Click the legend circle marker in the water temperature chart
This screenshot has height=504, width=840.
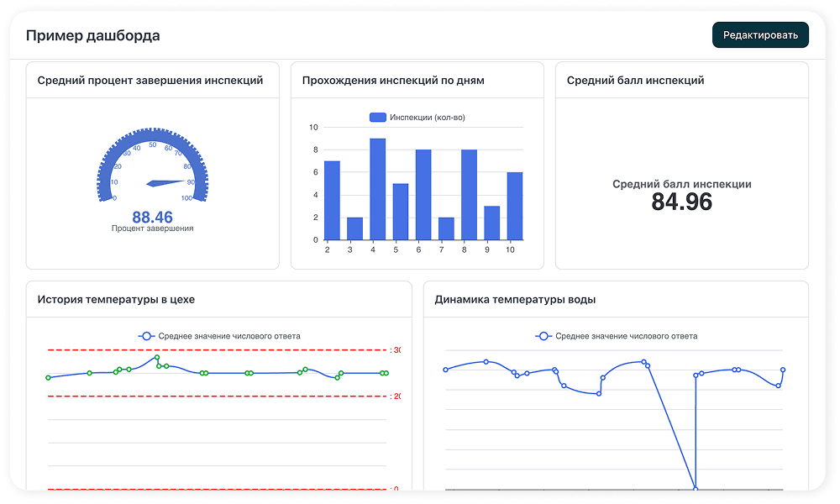[x=543, y=336]
